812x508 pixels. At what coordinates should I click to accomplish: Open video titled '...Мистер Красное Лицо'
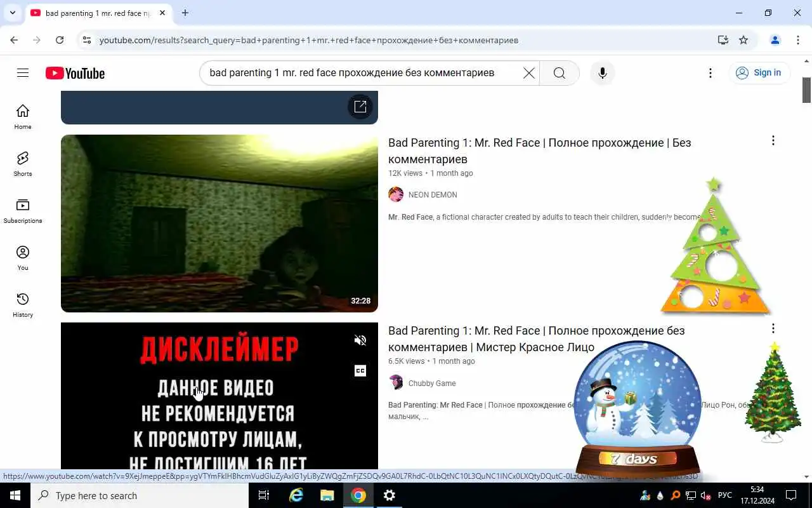pos(537,338)
